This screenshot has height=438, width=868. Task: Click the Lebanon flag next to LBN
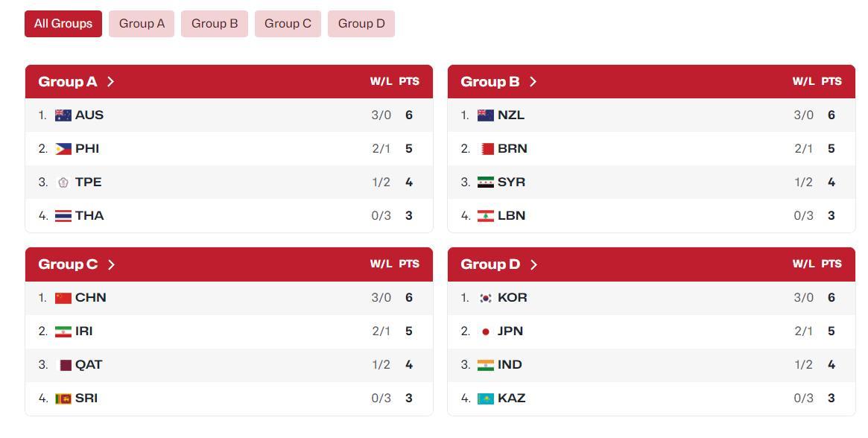[486, 216]
